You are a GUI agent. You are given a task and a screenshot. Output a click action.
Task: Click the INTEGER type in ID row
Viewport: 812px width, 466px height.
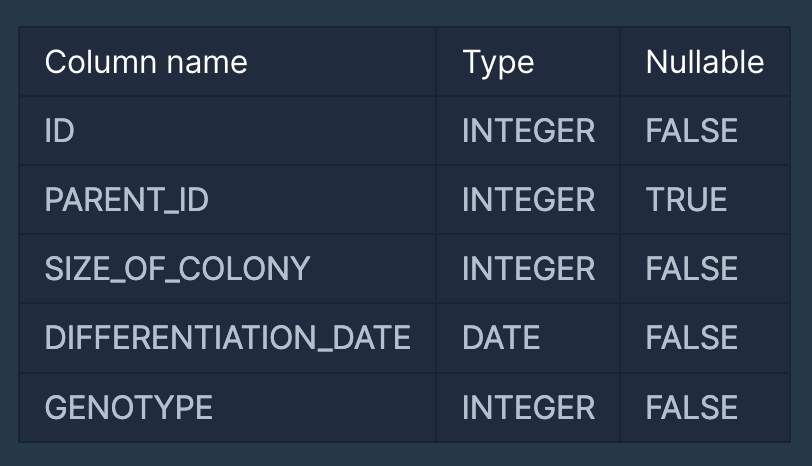click(528, 131)
